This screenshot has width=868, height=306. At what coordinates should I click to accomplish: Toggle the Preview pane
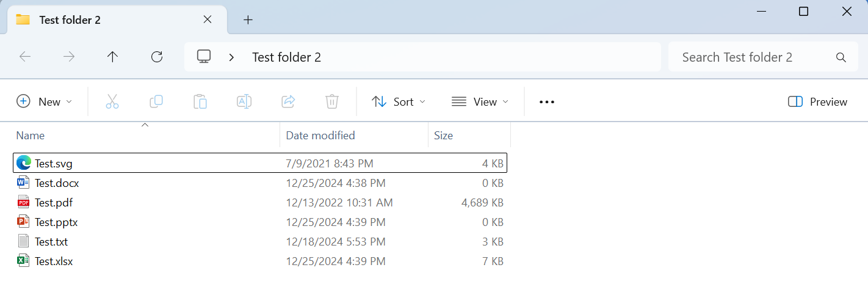(817, 102)
